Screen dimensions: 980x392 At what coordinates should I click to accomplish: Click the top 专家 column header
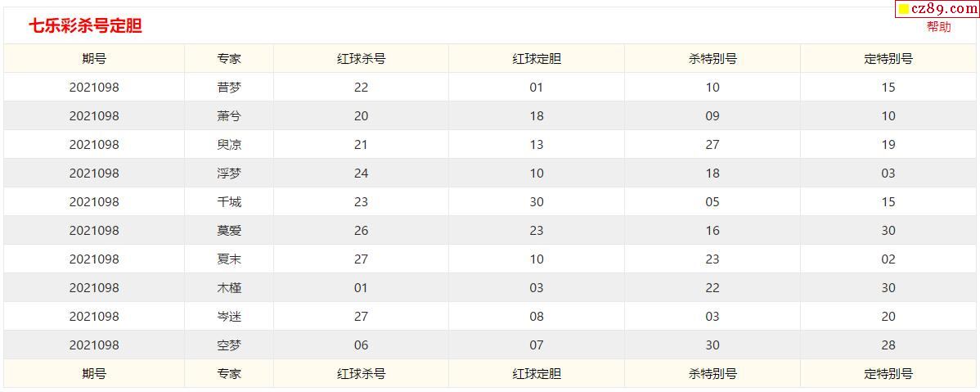[x=229, y=59]
